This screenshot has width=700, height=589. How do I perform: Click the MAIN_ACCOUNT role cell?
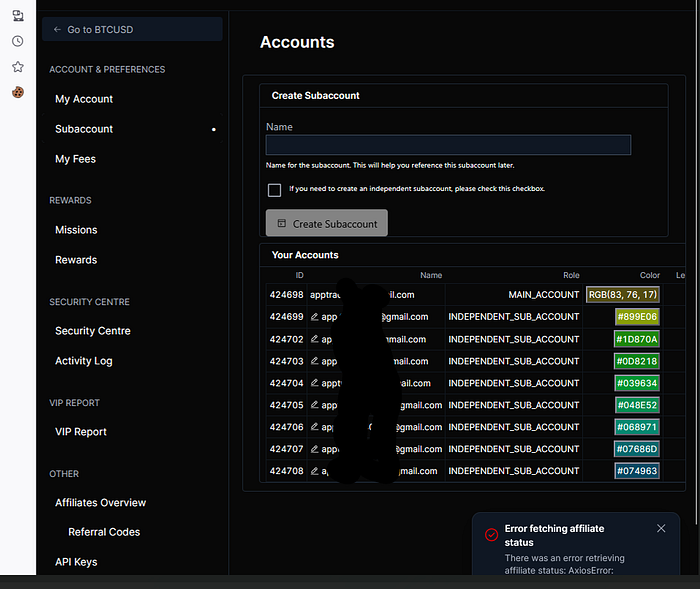tap(544, 295)
